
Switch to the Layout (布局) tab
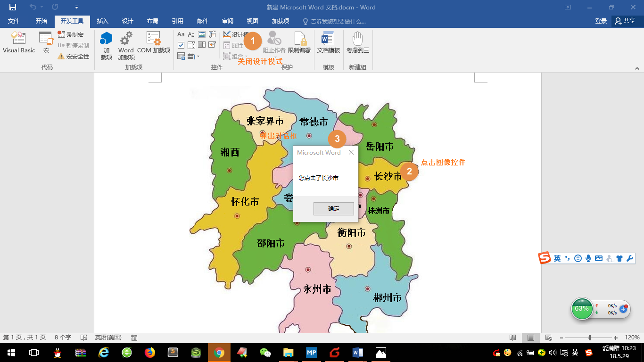point(153,21)
